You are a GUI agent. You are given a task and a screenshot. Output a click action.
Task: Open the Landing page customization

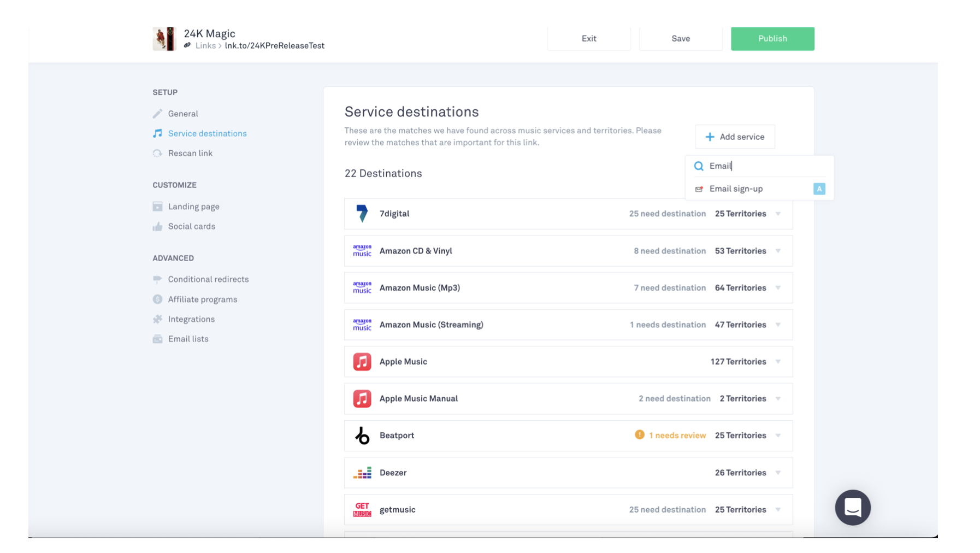(x=193, y=207)
